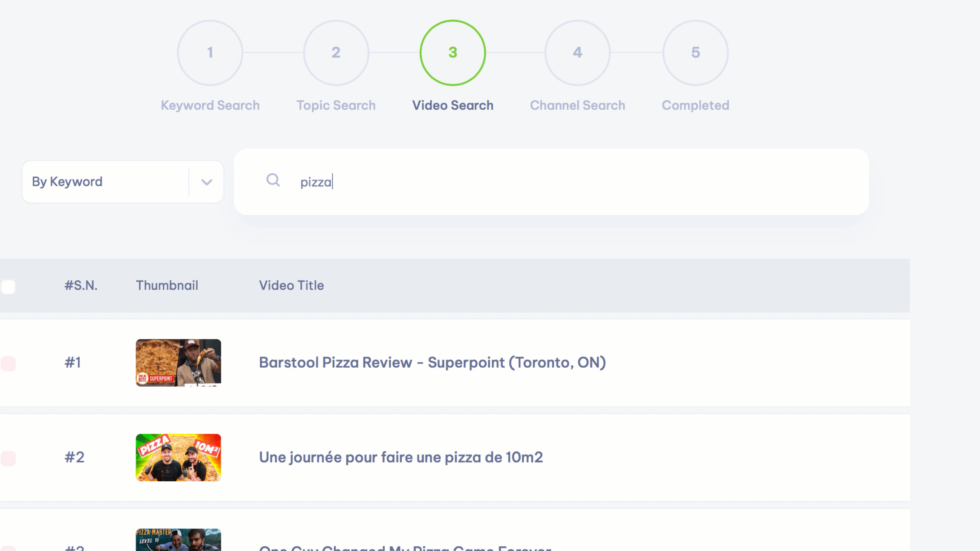Image resolution: width=980 pixels, height=551 pixels.
Task: Check the row #2 checkbox
Action: tap(8, 458)
